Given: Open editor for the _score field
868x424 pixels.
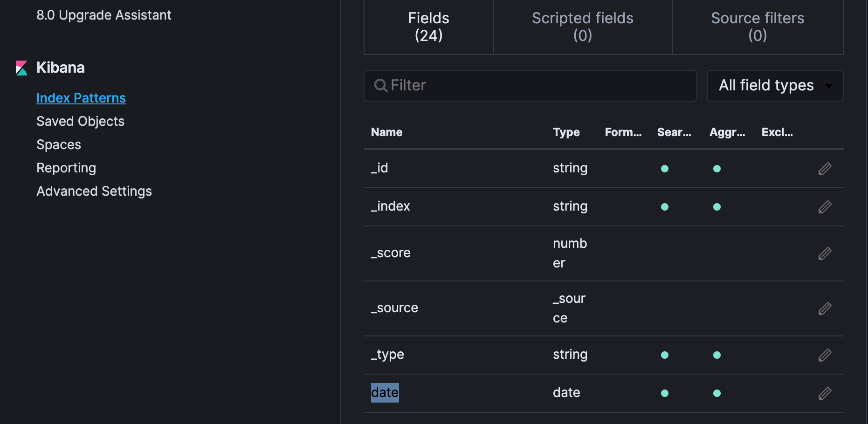Looking at the screenshot, I should pos(825,253).
